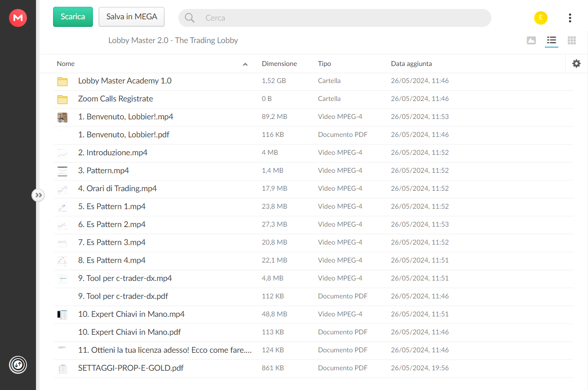Image resolution: width=588 pixels, height=390 pixels.
Task: Select 7. Es Pattern 3.mp4 file name
Action: click(112, 242)
